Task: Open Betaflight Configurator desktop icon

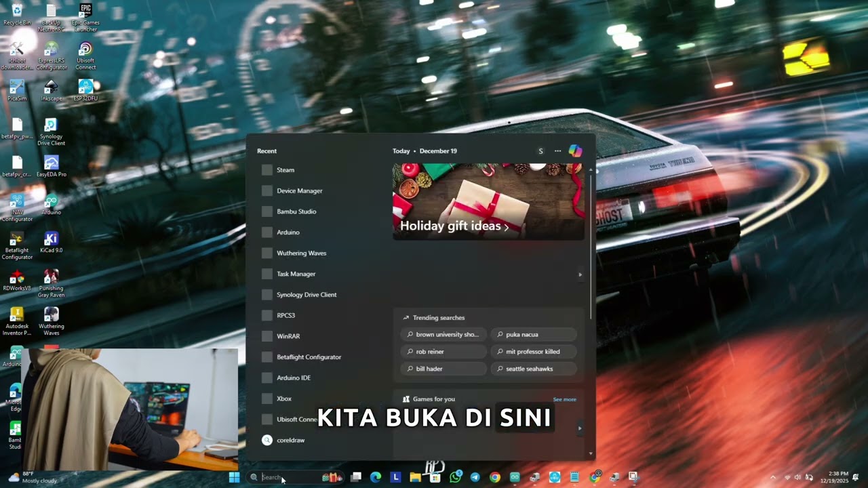Action: click(17, 246)
